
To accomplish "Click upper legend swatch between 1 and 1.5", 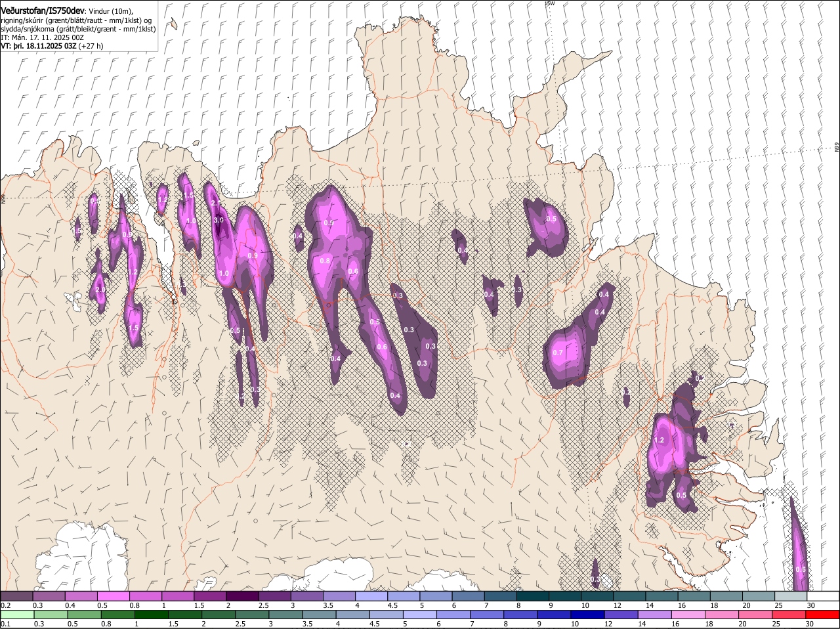I will (178, 596).
